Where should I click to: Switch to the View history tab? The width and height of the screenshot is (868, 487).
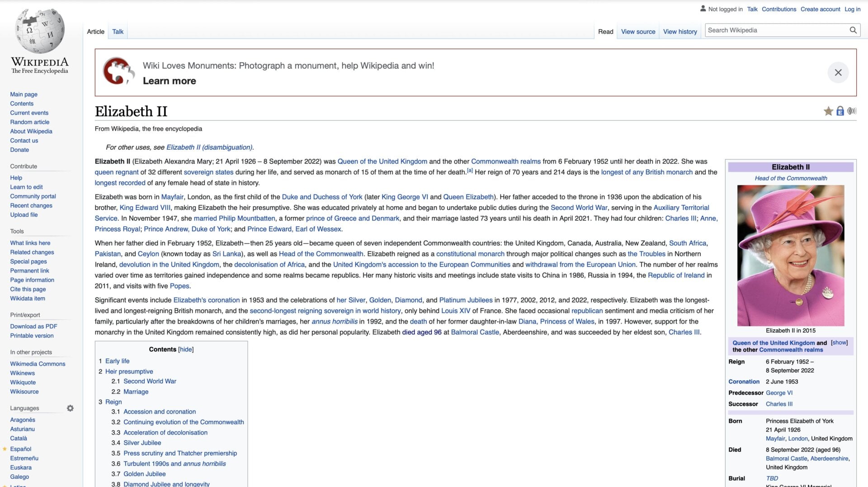click(680, 32)
